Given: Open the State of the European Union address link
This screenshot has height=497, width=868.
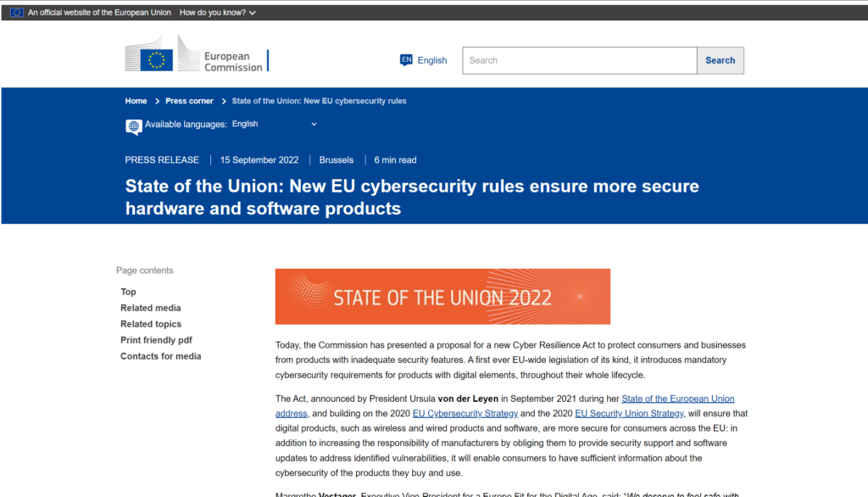Looking at the screenshot, I should (677, 398).
